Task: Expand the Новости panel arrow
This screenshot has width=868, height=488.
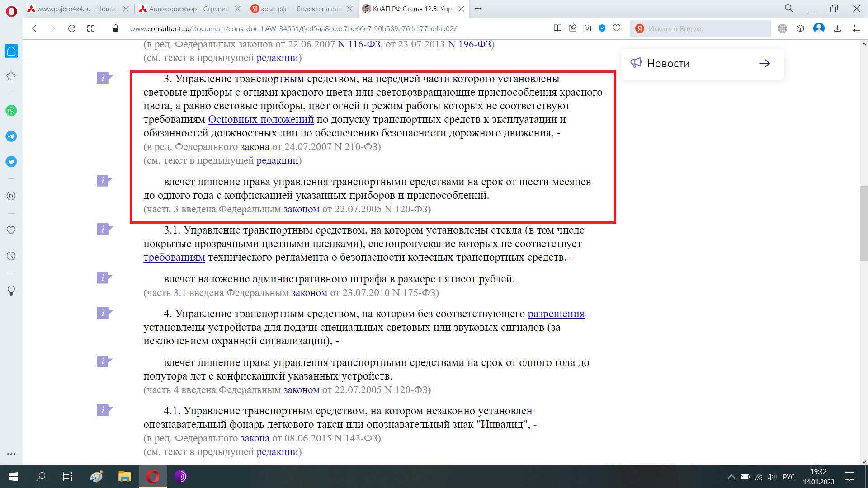Action: (764, 64)
